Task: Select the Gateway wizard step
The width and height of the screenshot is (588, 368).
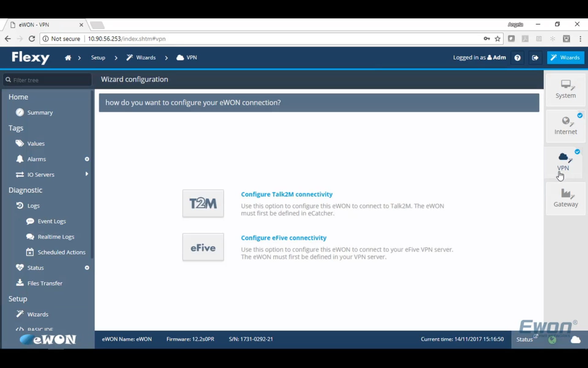Action: click(565, 198)
